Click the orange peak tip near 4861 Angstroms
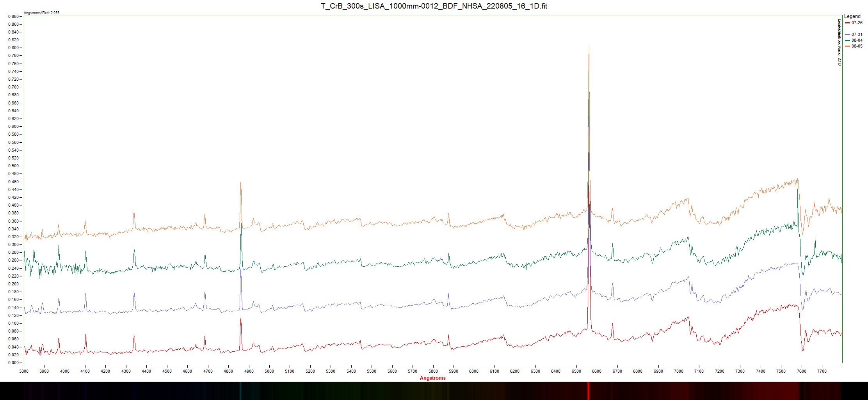Viewport: 868px width, 400px height. click(x=240, y=183)
